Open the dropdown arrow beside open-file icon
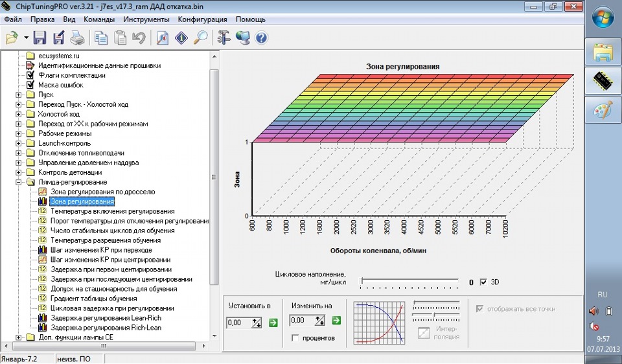 click(26, 38)
